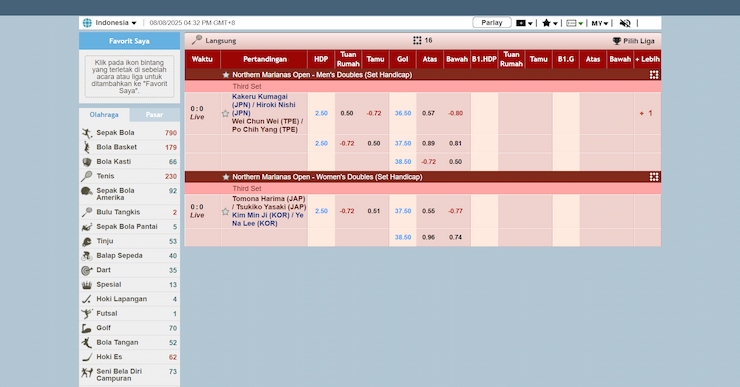The height and width of the screenshot is (387, 740).
Task: Select the Bola Basket icon
Action: 87,147
